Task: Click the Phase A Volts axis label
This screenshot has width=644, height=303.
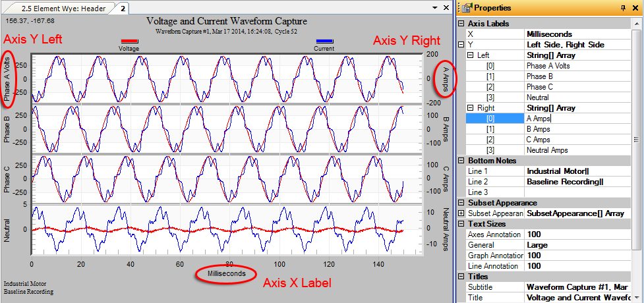Action: click(x=8, y=78)
